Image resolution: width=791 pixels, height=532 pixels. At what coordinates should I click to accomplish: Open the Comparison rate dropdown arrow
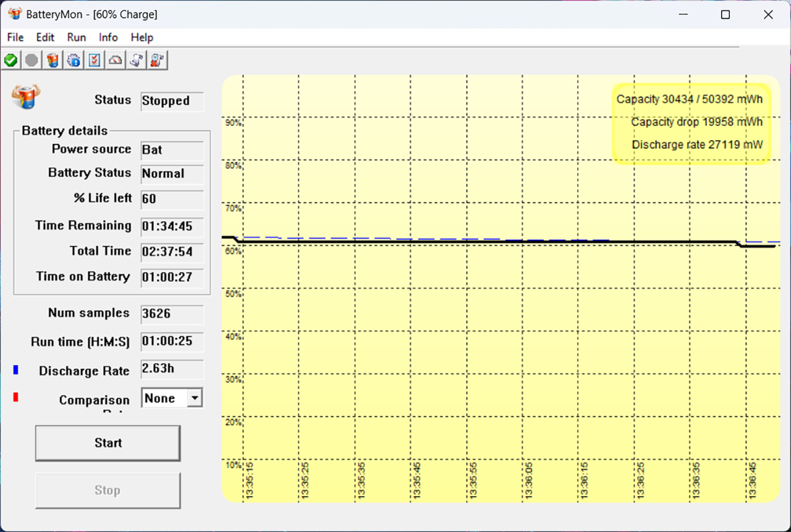point(195,398)
